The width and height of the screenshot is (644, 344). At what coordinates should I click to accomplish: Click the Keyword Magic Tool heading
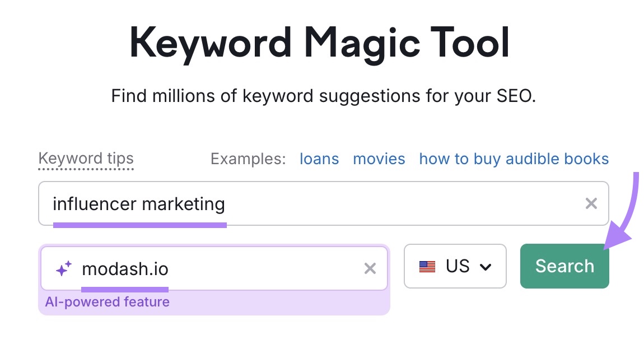pyautogui.click(x=322, y=42)
